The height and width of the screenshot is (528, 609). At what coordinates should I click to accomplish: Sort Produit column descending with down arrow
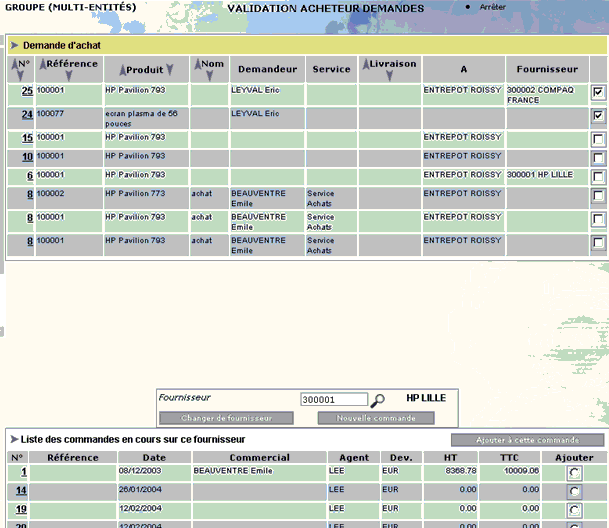(x=170, y=70)
